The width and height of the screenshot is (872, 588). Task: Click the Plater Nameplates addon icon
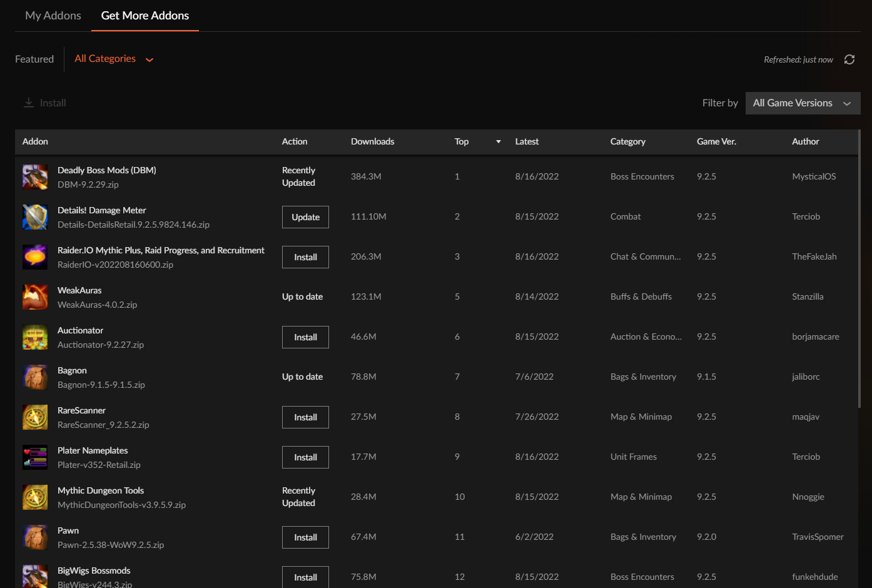pos(34,457)
